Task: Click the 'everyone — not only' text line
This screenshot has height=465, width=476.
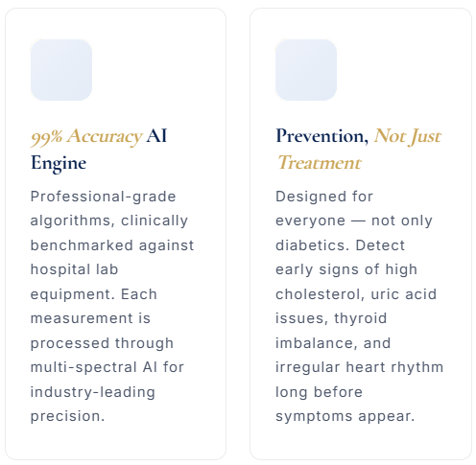Action: (x=354, y=221)
